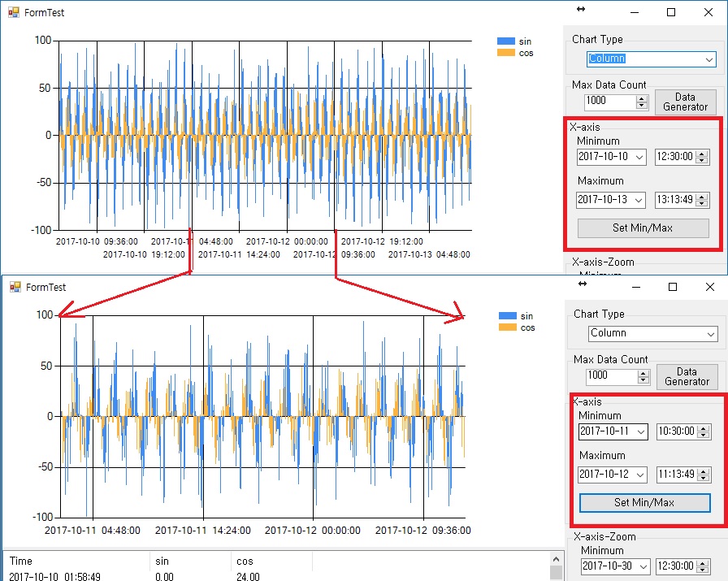This screenshot has height=581, width=728.
Task: Click orange cos legend swatch in lower chart
Action: (x=508, y=327)
